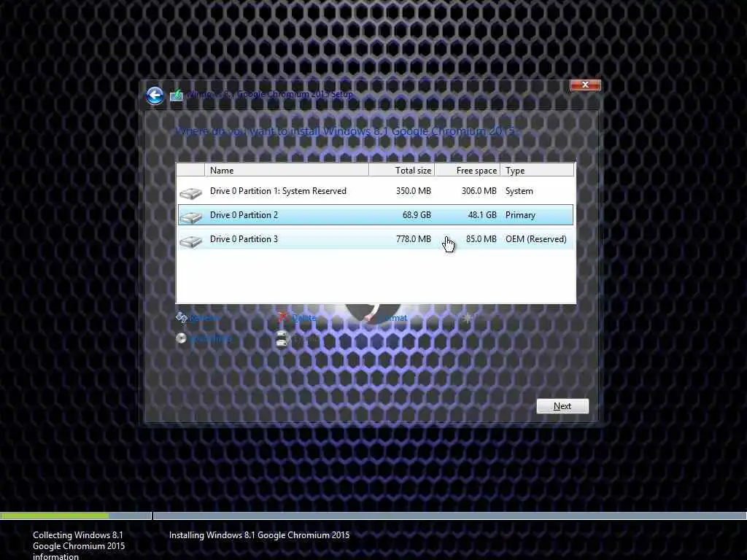747x560 pixels.
Task: Close the setup window with the red X
Action: pyautogui.click(x=585, y=85)
